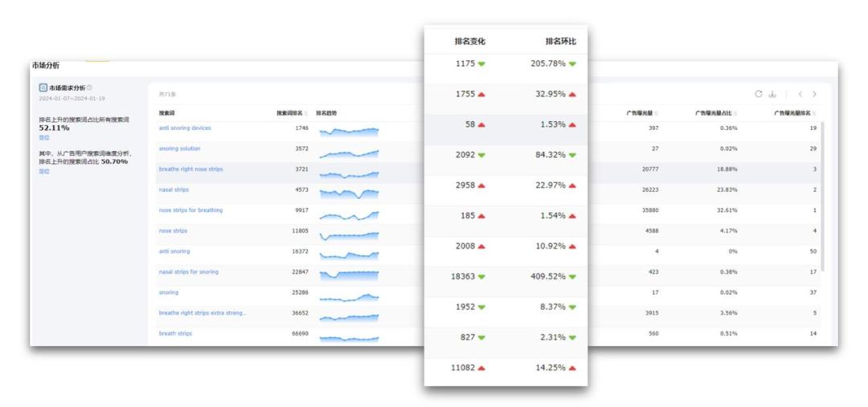
Task: Click ad exposure rank value 50
Action: point(813,251)
